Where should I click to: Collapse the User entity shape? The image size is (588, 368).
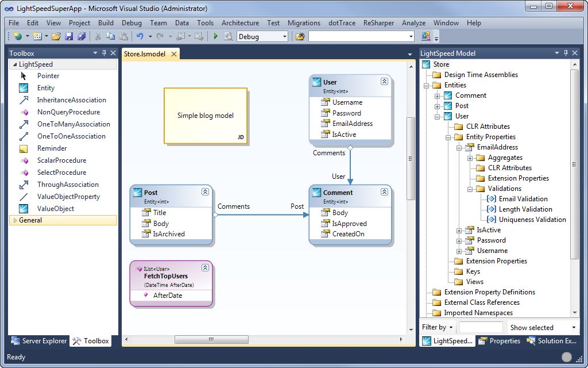coord(384,82)
